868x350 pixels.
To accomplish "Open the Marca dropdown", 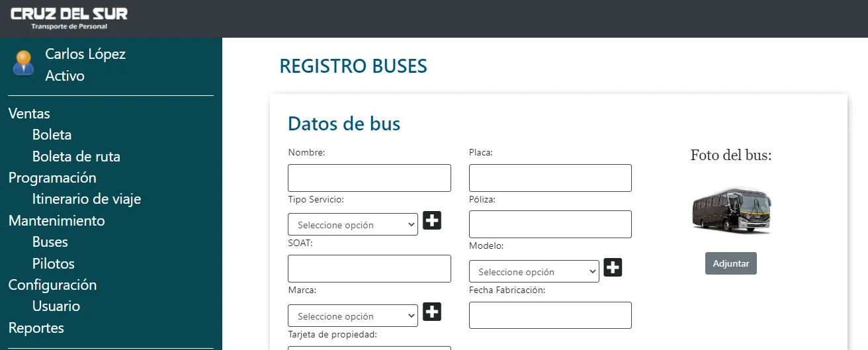I will pos(353,316).
